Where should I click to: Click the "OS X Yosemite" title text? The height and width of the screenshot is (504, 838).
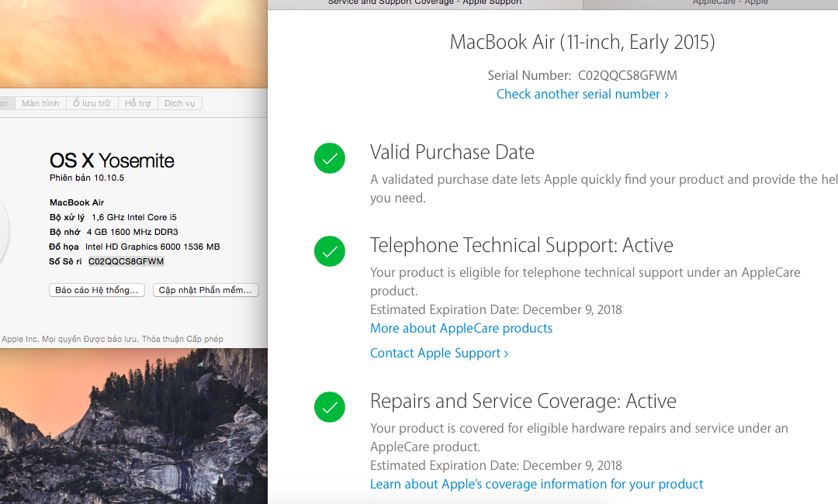tap(110, 161)
